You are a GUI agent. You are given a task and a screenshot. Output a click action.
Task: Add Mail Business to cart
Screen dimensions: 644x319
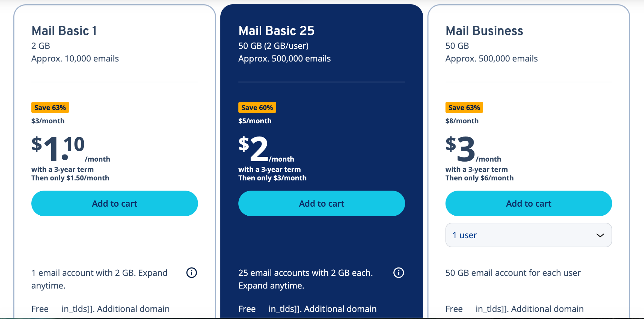coord(528,203)
